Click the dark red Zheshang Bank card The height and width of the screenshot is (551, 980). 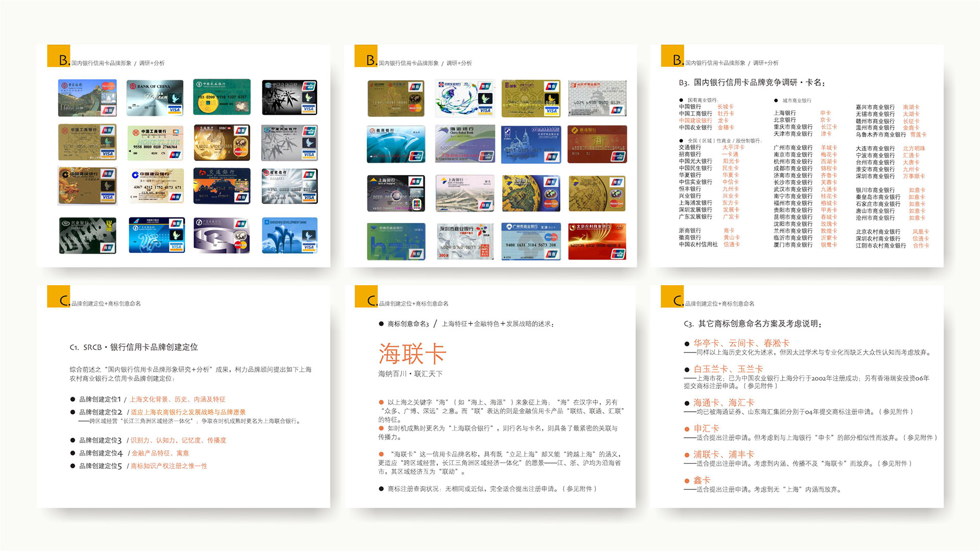coord(597,144)
